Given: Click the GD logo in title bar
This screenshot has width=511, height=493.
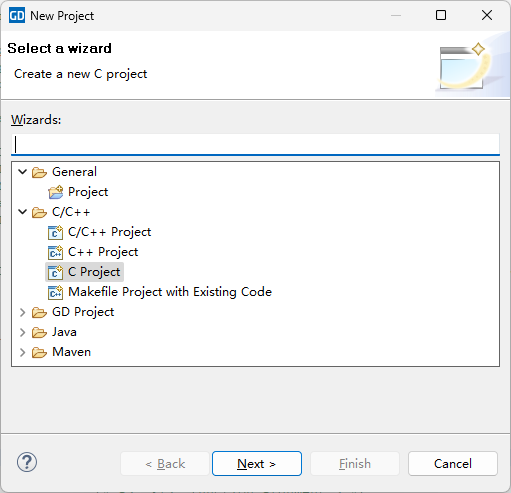Looking at the screenshot, I should (x=17, y=16).
